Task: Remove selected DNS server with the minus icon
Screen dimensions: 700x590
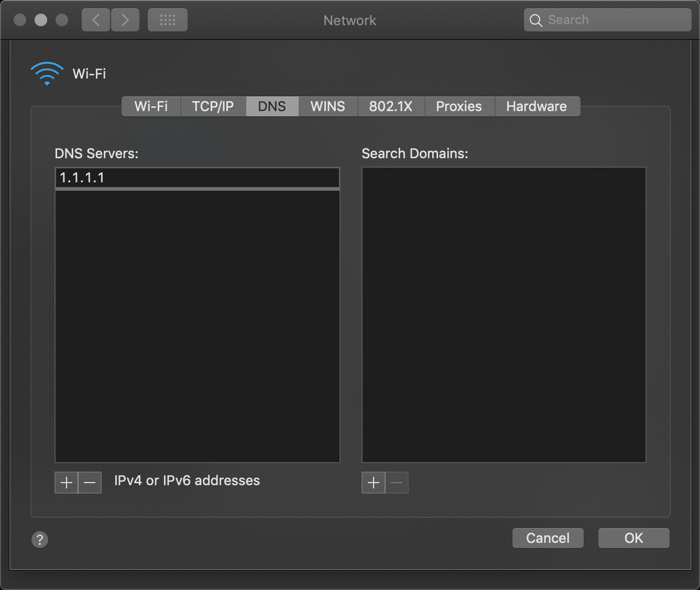Action: pos(90,482)
